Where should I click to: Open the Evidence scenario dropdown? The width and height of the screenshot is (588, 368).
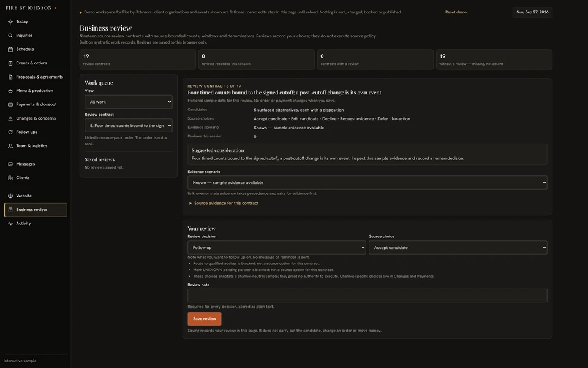(x=367, y=183)
